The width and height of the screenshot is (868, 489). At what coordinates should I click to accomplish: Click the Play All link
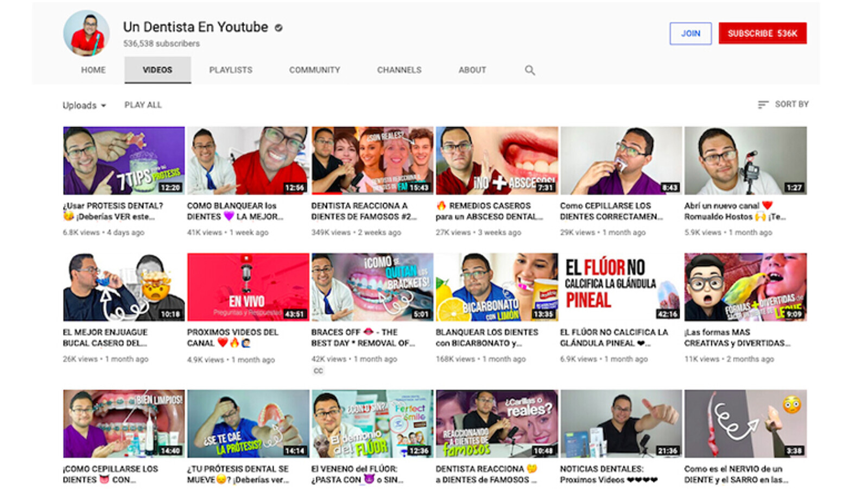[143, 105]
